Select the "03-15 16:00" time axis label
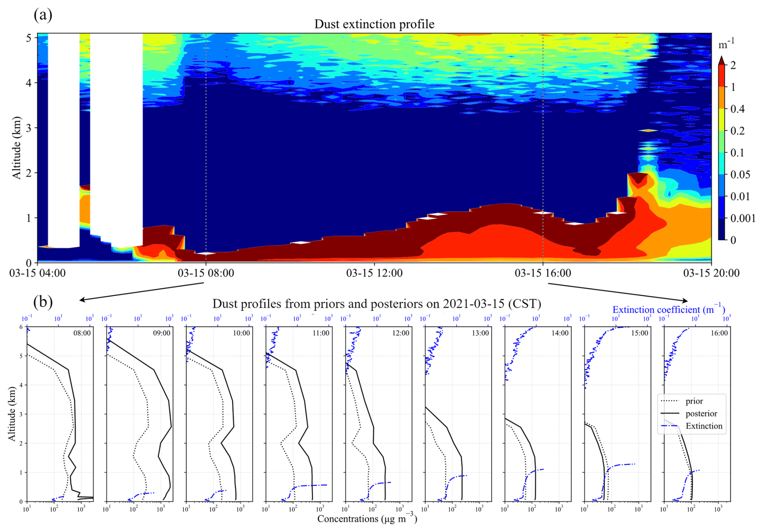Image resolution: width=763 pixels, height=532 pixels. click(x=542, y=273)
